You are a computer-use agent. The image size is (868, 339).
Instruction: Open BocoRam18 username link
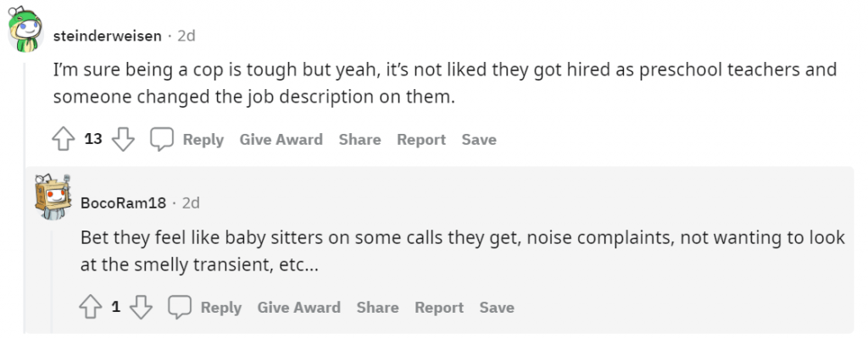[x=122, y=203]
